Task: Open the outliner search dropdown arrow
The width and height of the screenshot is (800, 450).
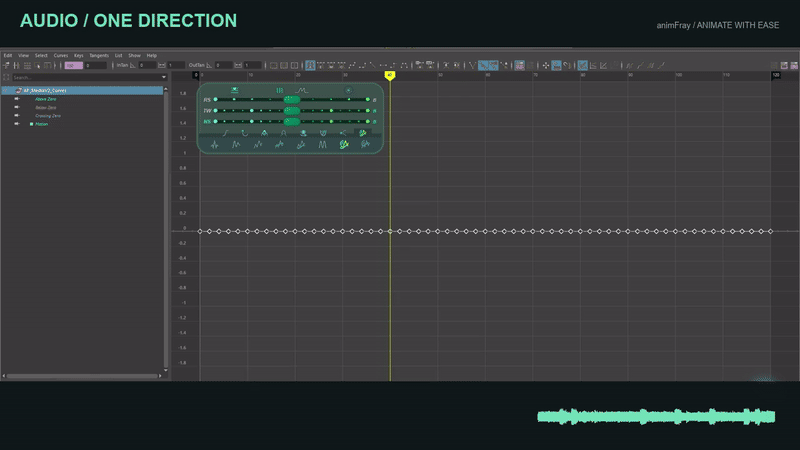Action: (x=164, y=78)
